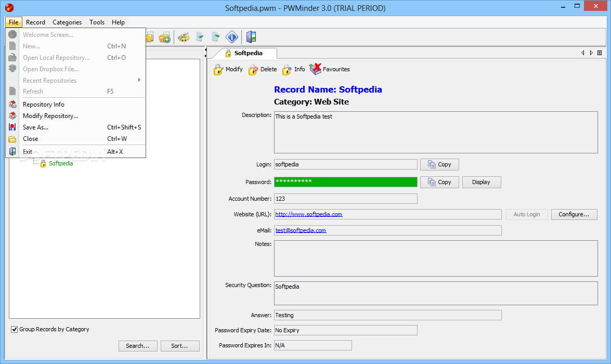The image size is (611, 364).
Task: Click the Save As floppy icon
Action: pyautogui.click(x=12, y=127)
